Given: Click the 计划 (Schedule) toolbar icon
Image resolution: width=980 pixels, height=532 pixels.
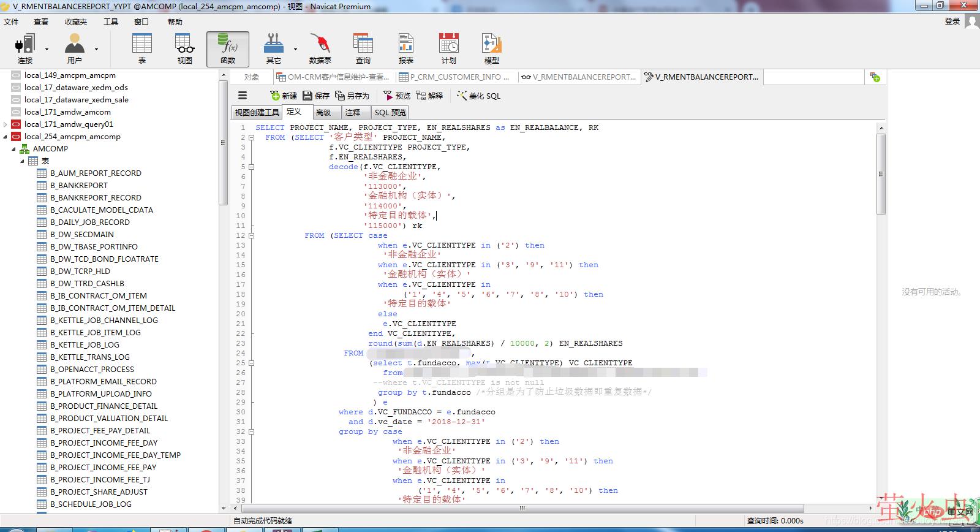Looking at the screenshot, I should [448, 48].
